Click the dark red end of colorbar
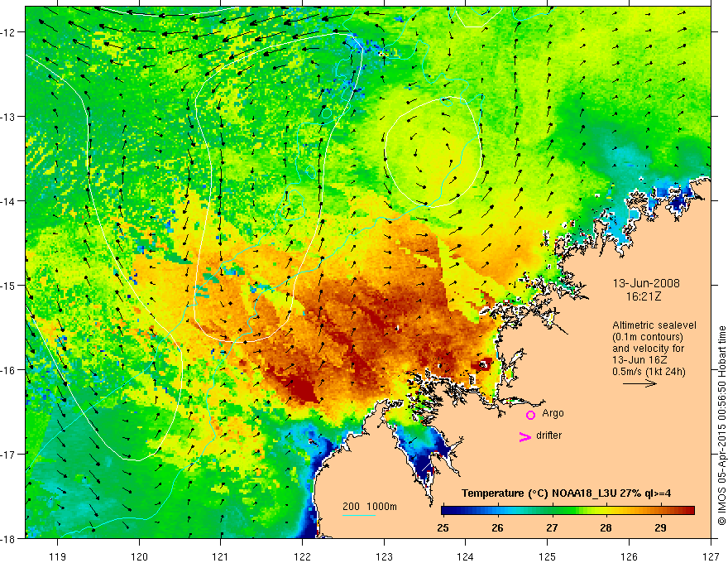This screenshot has height=563, width=728. [x=688, y=511]
